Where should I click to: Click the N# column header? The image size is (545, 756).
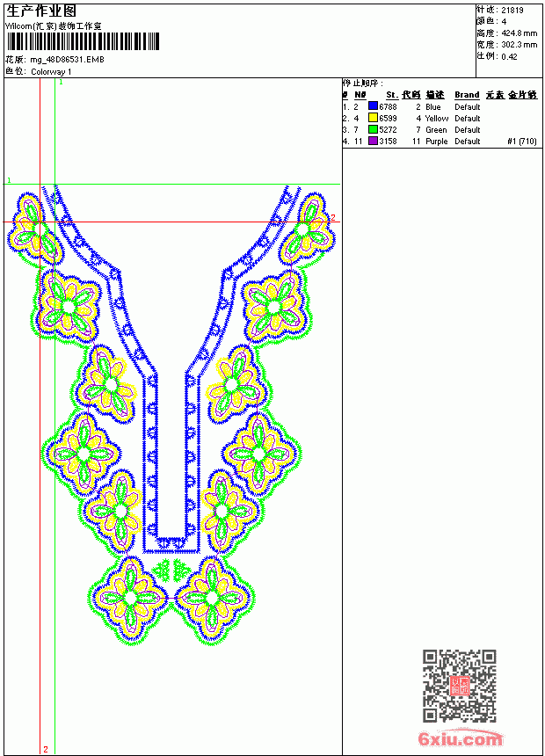point(360,95)
